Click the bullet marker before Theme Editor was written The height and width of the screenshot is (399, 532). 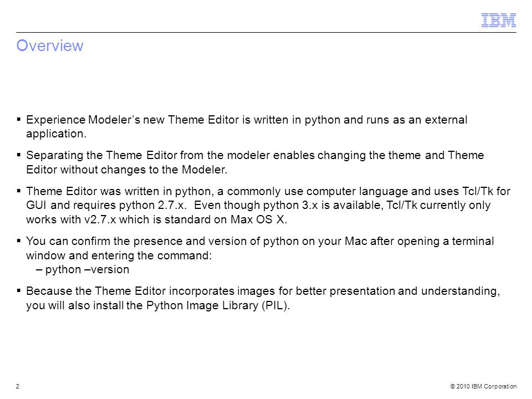pos(19,191)
